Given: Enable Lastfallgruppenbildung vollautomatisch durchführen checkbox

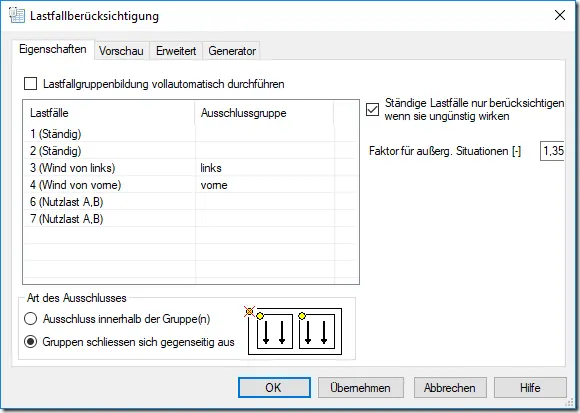Looking at the screenshot, I should [30, 84].
